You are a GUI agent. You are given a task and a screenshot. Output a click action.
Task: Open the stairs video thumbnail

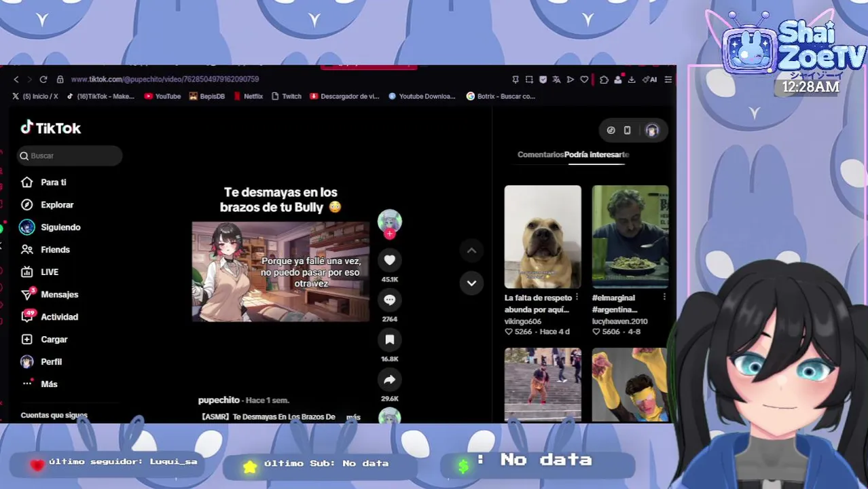point(543,385)
